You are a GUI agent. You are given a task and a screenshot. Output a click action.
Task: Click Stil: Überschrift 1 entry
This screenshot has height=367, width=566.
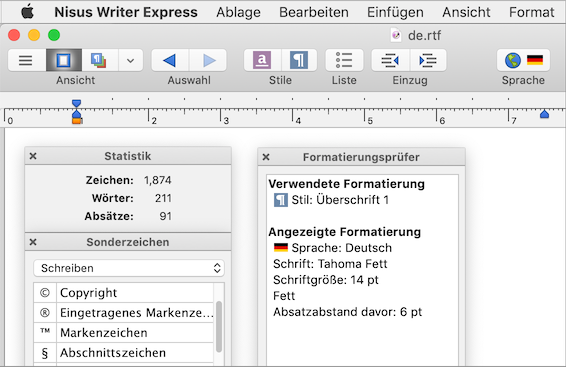click(331, 200)
